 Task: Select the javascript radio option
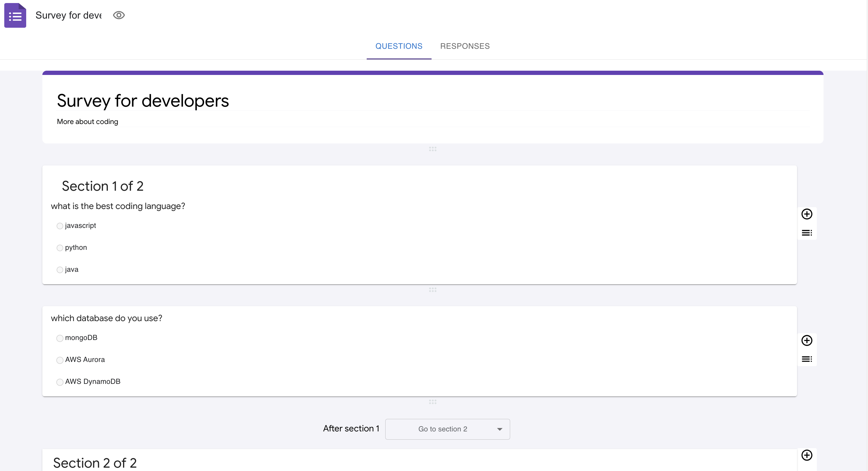[x=60, y=226]
